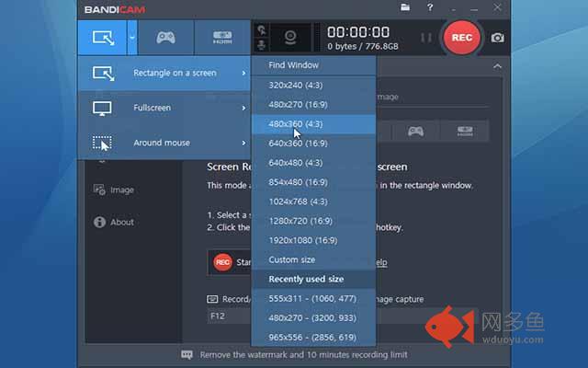
Task: Click the gamepad icon in content panel
Action: point(415,131)
